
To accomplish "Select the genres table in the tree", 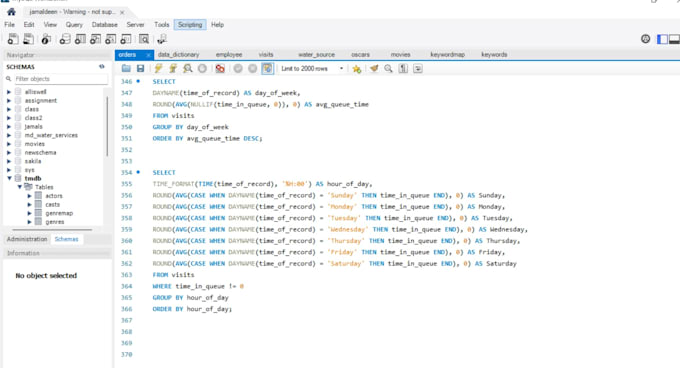I will pyautogui.click(x=55, y=222).
